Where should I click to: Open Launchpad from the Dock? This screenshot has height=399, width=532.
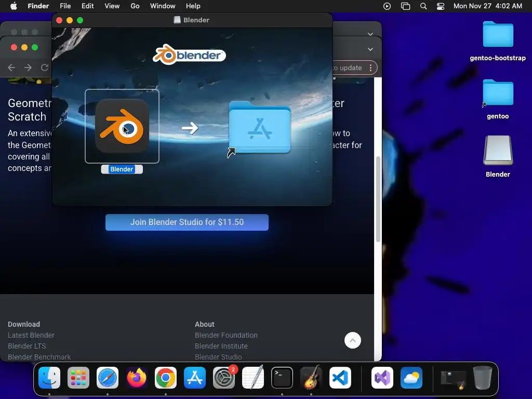pyautogui.click(x=78, y=378)
